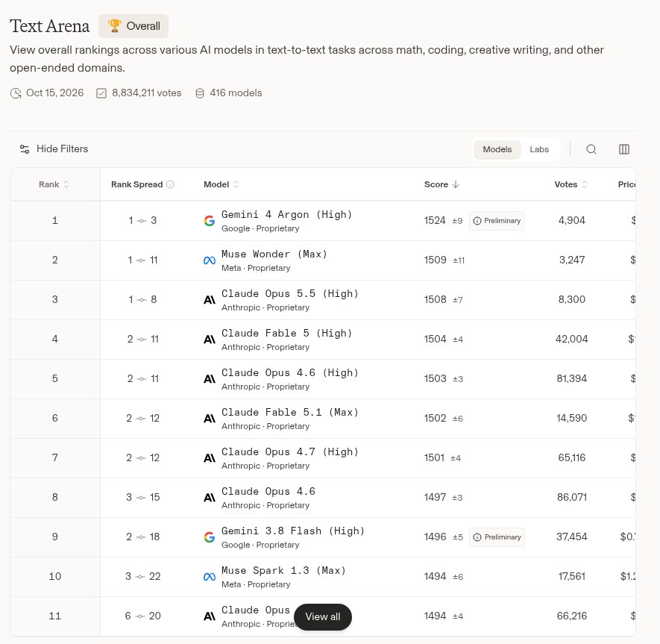The width and height of the screenshot is (660, 644).
Task: Click the Overall category badge
Action: 133,26
